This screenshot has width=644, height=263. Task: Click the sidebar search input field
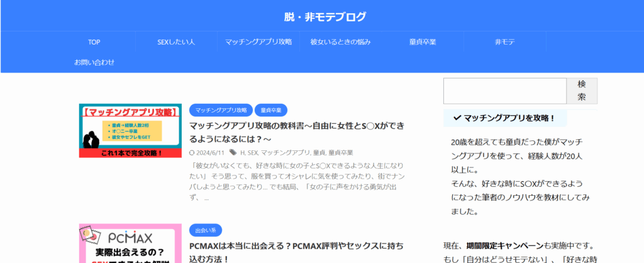click(505, 91)
